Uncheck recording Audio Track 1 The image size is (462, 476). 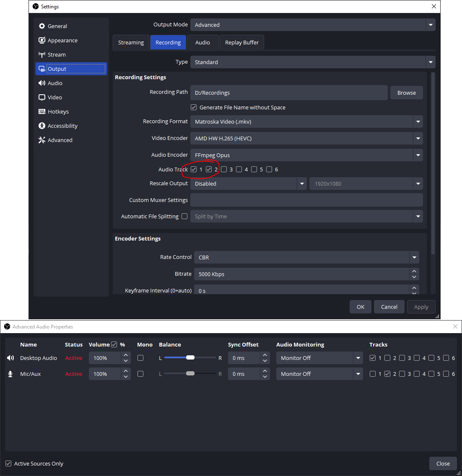[194, 169]
